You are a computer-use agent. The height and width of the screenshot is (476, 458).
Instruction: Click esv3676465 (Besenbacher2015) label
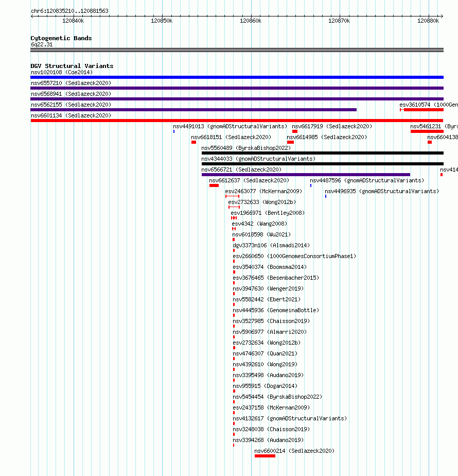pyautogui.click(x=276, y=278)
